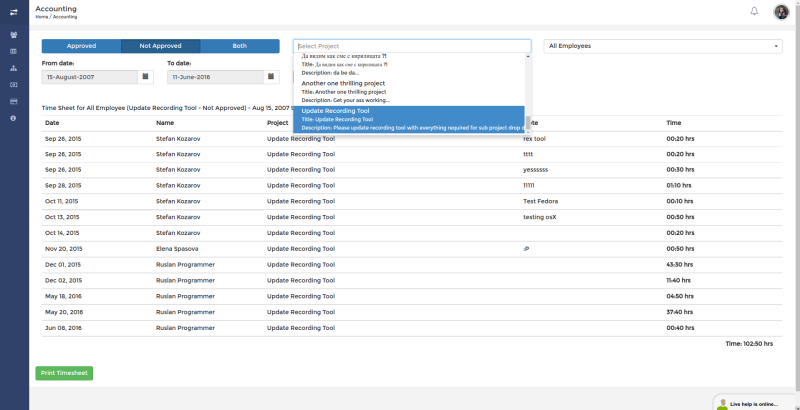Open the table columns sidebar icon

(13, 52)
